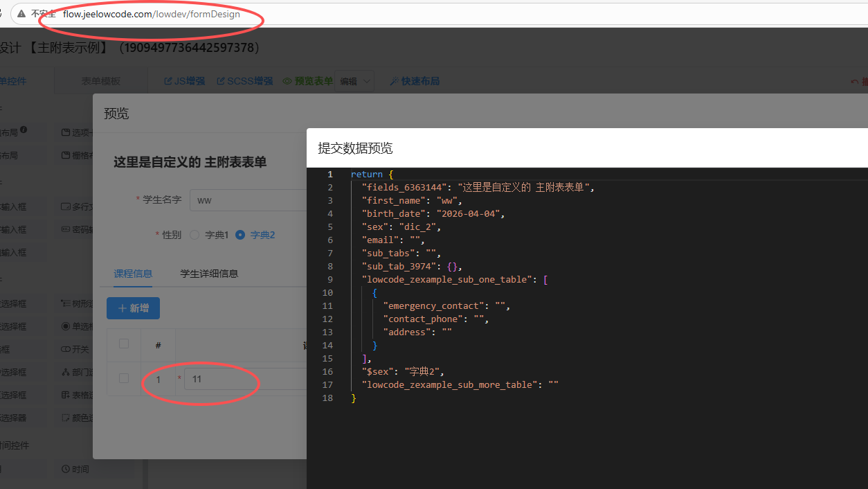Click the SCSS增强 edit icon
The width and height of the screenshot is (868, 489).
[221, 81]
